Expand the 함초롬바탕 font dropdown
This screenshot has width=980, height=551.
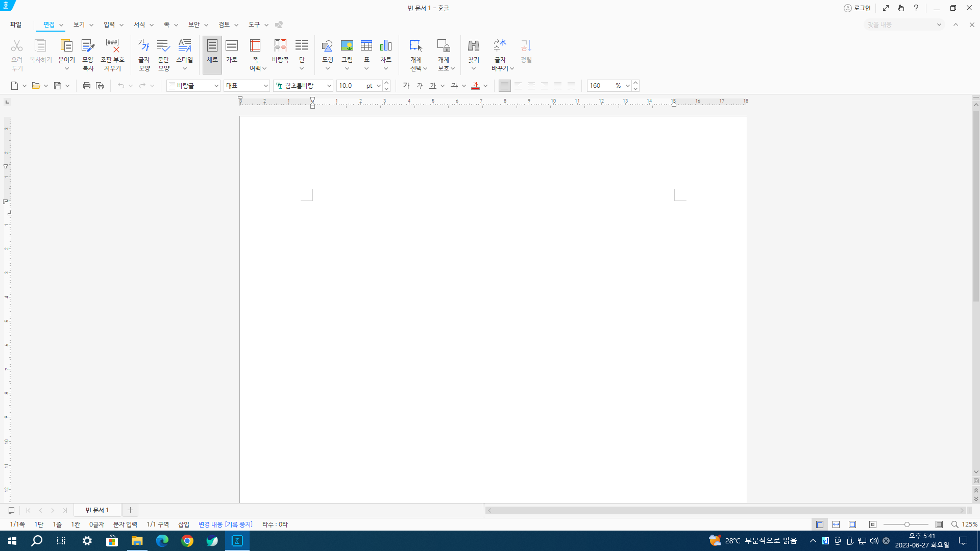329,86
